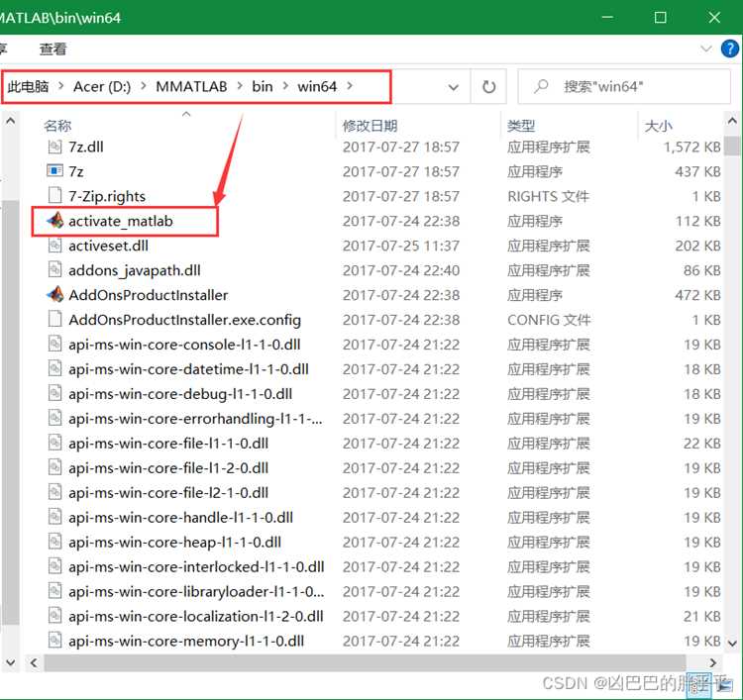
Task: Click the api-ms-win-core-libraryloader file icon
Action: click(x=54, y=591)
